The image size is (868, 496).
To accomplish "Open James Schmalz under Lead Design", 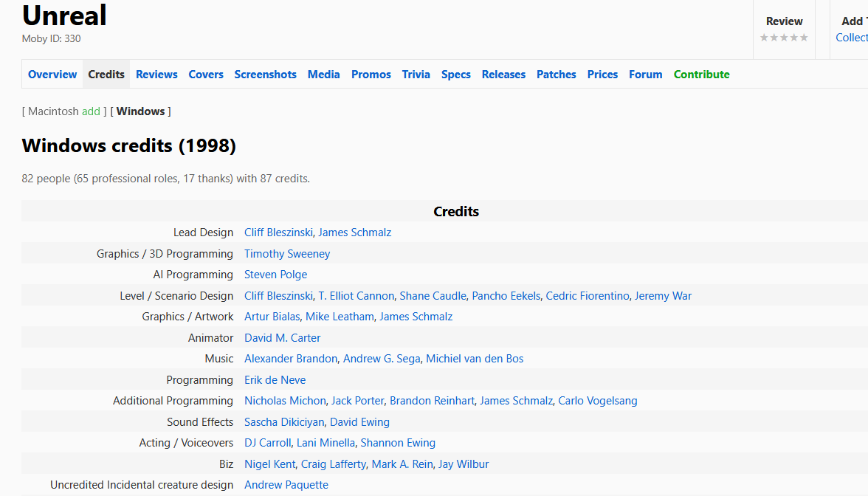I will (x=355, y=232).
